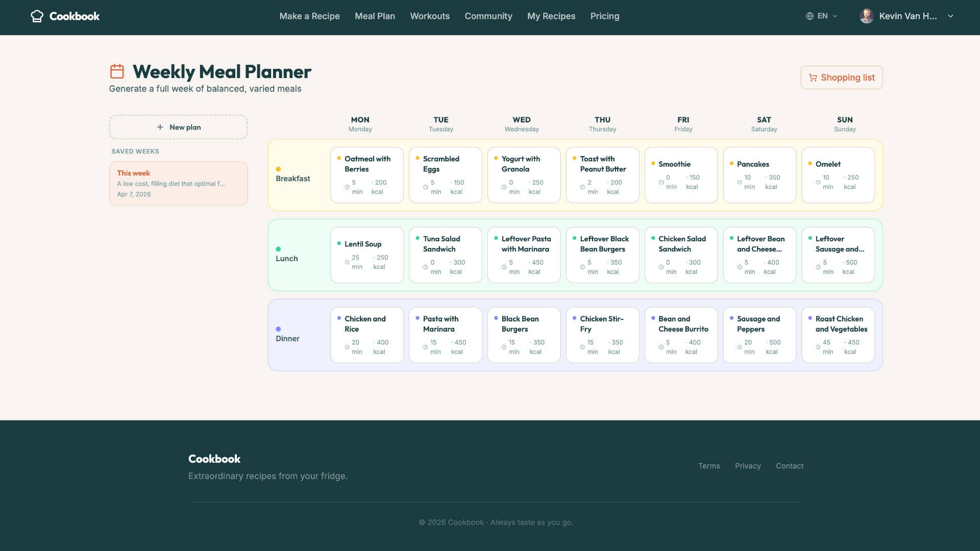Viewport: 980px width, 551px height.
Task: Click Kevin Van H. profile avatar
Action: coord(866,16)
